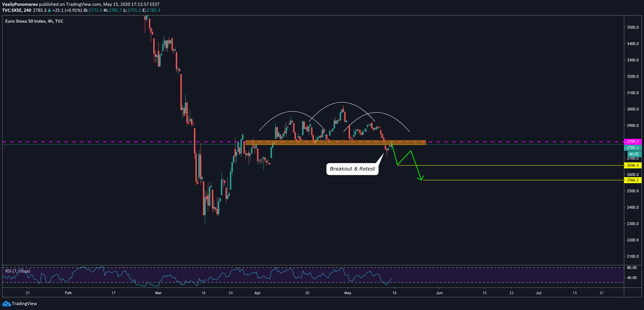Click the 'Jul' date axis label

click(x=538, y=293)
